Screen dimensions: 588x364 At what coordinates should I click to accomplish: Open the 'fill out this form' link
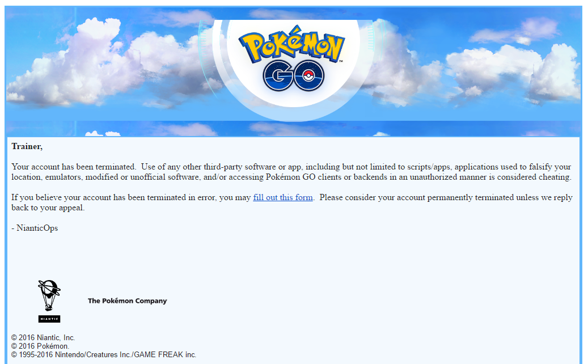point(283,197)
